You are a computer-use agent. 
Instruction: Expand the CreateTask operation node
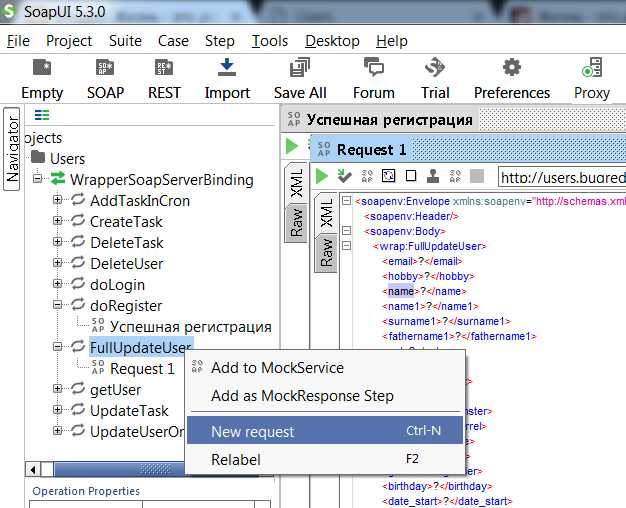[x=57, y=220]
